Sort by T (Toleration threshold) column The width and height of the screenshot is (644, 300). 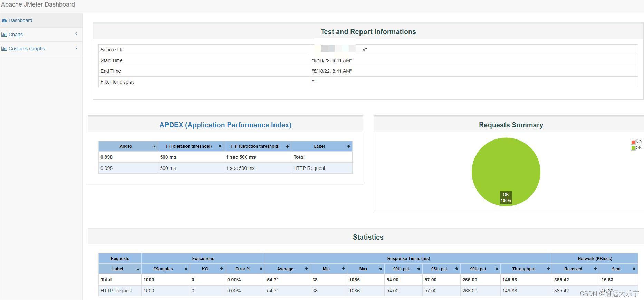(x=191, y=146)
